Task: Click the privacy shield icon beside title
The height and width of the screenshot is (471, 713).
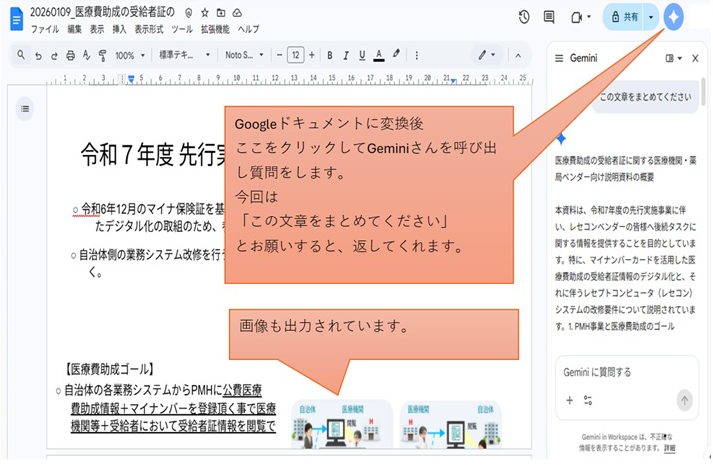Action: [189, 13]
